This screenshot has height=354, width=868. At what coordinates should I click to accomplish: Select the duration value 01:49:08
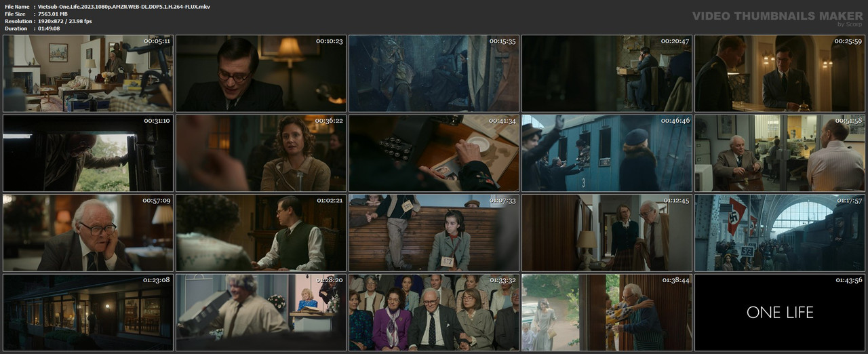pyautogui.click(x=49, y=28)
